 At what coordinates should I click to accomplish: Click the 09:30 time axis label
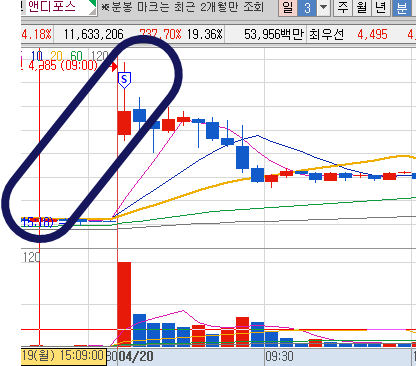pyautogui.click(x=280, y=357)
